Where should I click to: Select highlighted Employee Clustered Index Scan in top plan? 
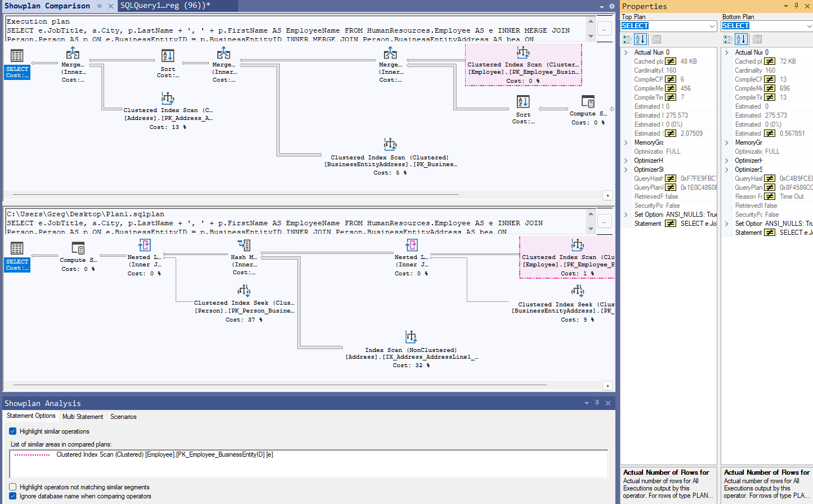tap(523, 65)
